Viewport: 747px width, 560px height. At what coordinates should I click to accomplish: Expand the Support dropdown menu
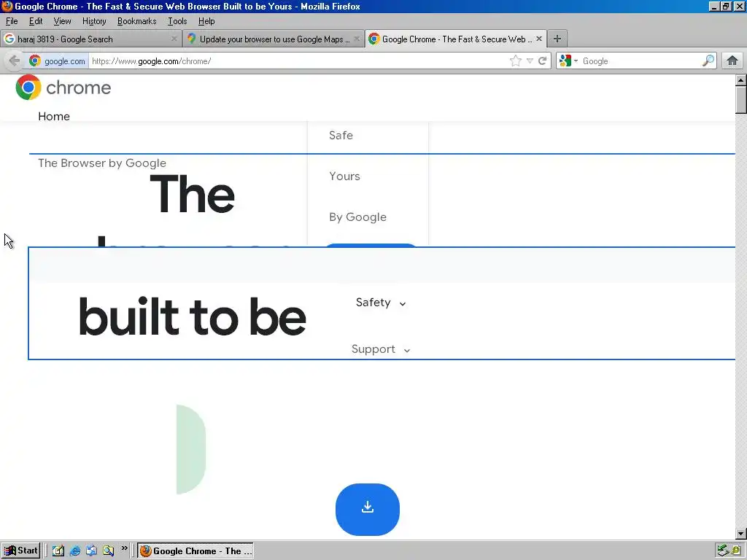tap(381, 349)
